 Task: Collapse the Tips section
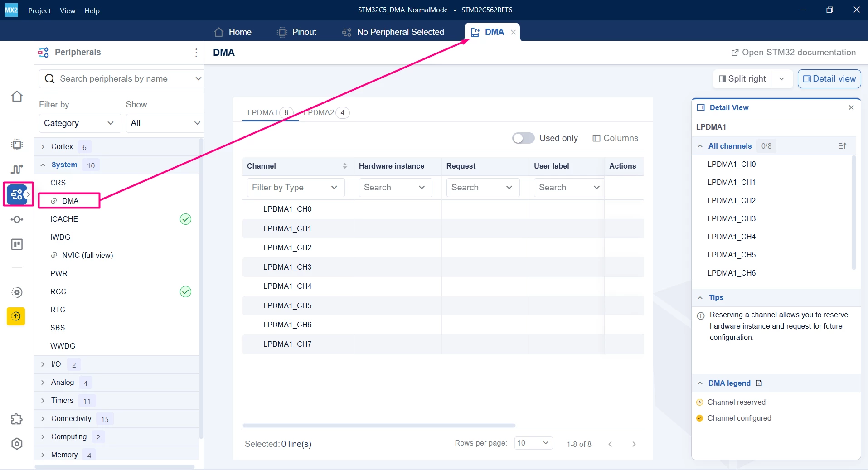(x=700, y=298)
